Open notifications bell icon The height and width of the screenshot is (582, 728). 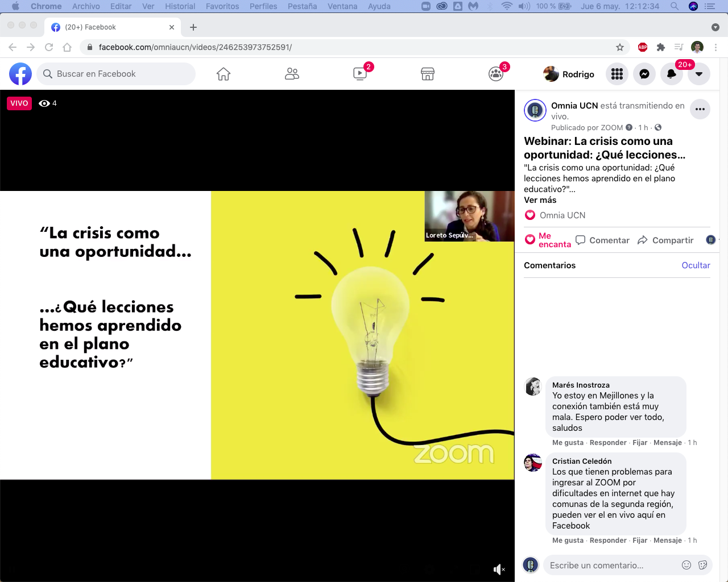pyautogui.click(x=672, y=74)
